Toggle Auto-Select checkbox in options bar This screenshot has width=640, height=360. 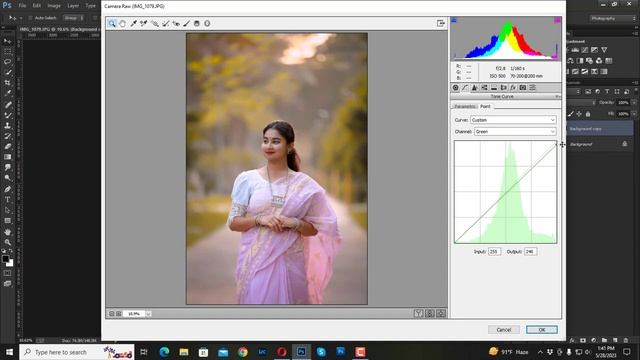point(30,18)
